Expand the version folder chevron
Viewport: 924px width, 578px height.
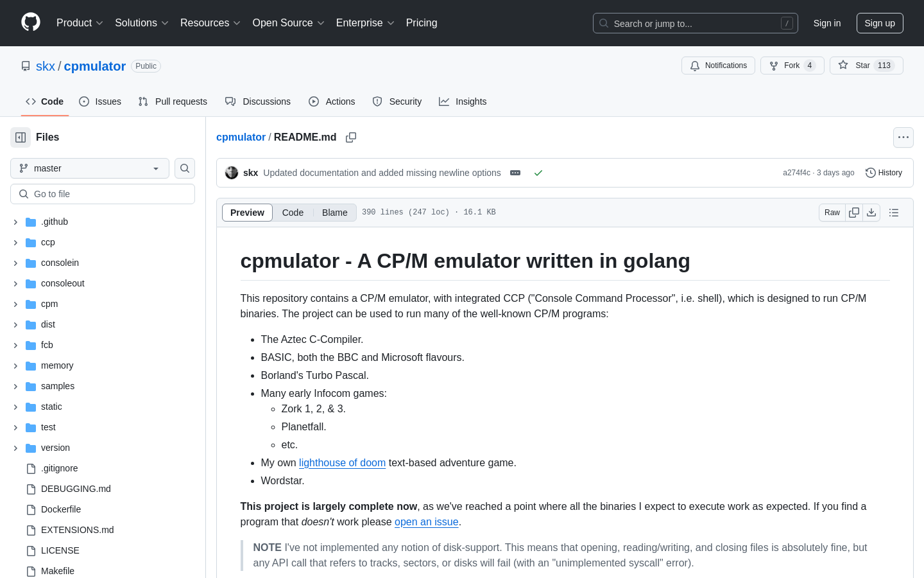click(x=15, y=448)
